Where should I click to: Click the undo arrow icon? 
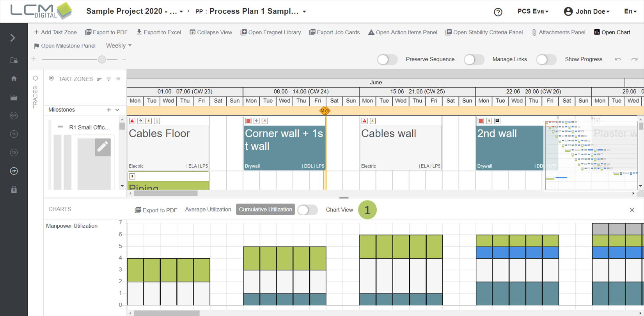618,59
